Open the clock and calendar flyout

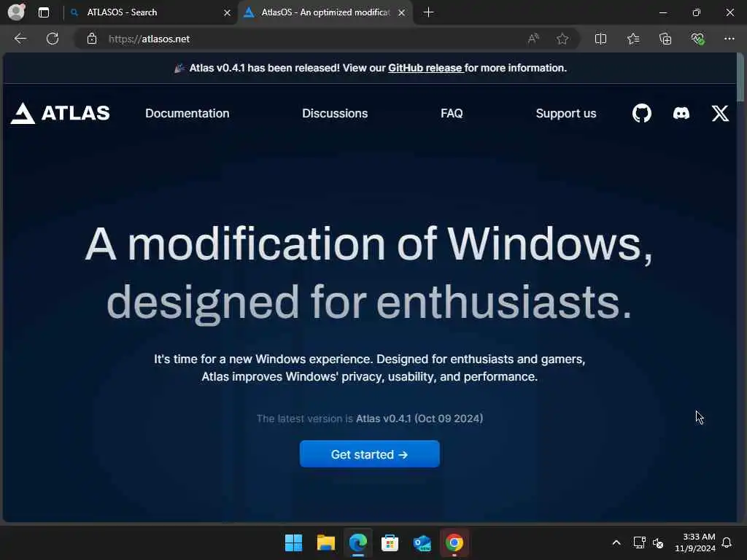[694, 542]
